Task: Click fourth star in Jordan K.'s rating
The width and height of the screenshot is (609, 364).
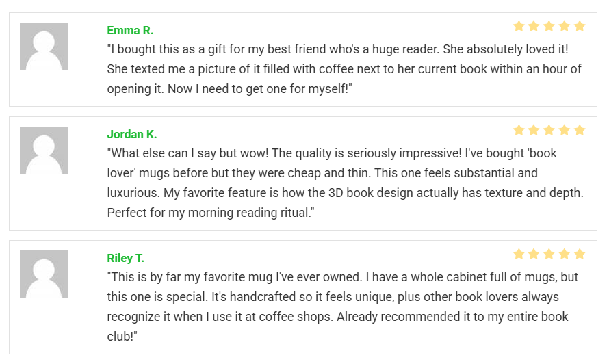Action: tap(565, 130)
